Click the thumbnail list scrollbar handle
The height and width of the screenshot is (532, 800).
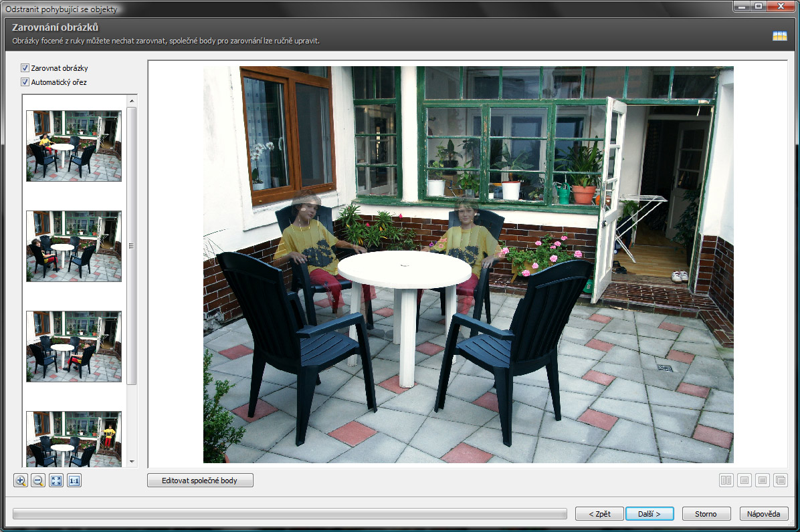tap(132, 246)
